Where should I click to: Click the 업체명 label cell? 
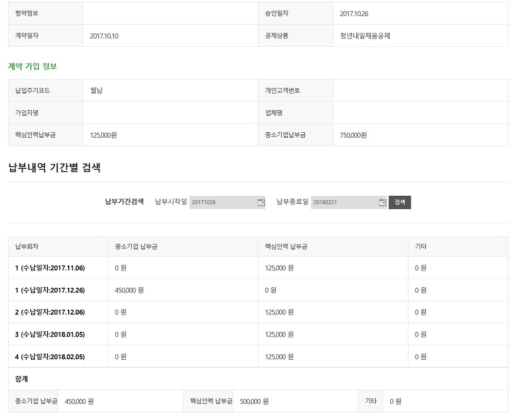coord(296,112)
